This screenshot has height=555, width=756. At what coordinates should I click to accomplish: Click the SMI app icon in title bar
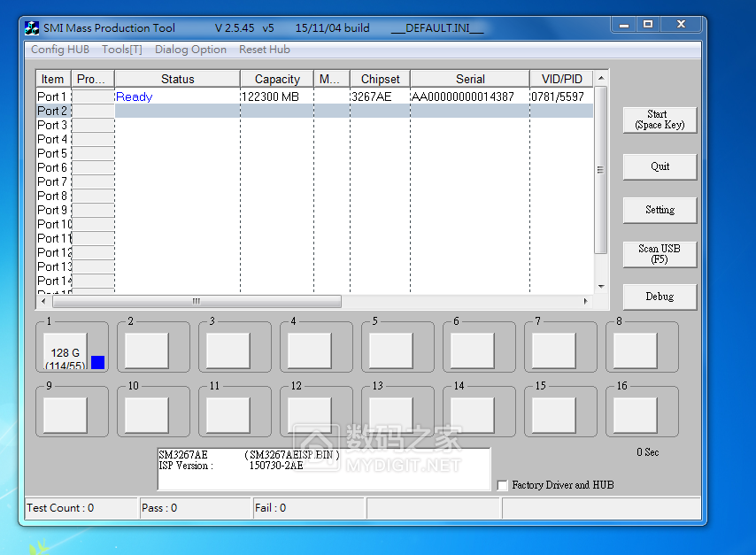click(33, 28)
